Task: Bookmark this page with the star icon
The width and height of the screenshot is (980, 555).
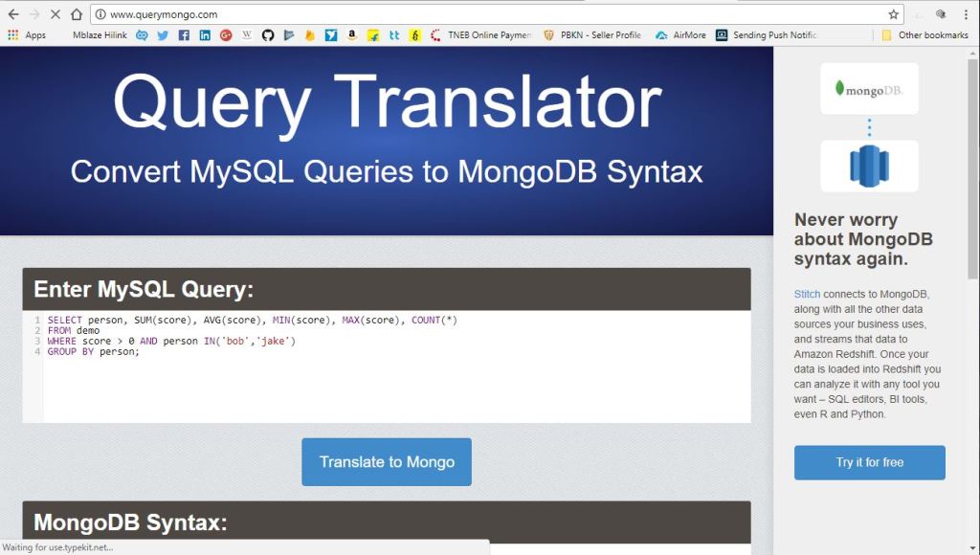Action: tap(893, 14)
